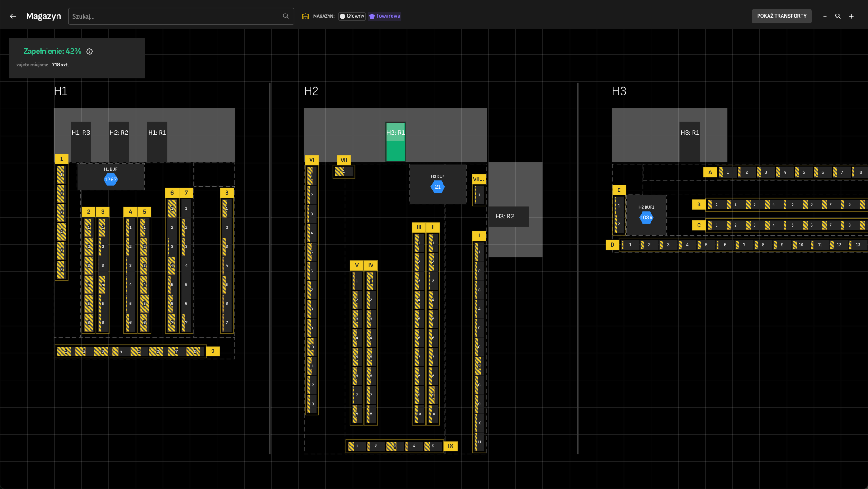Screen dimensions: 868x489
Task: Click row label B in hall H3
Action: click(x=699, y=204)
